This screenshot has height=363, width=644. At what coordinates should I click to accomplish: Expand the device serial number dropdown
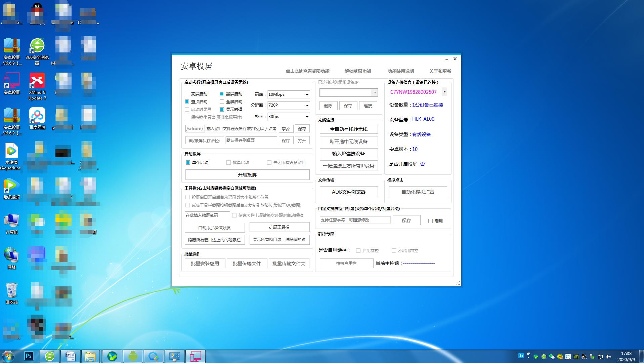tap(444, 92)
